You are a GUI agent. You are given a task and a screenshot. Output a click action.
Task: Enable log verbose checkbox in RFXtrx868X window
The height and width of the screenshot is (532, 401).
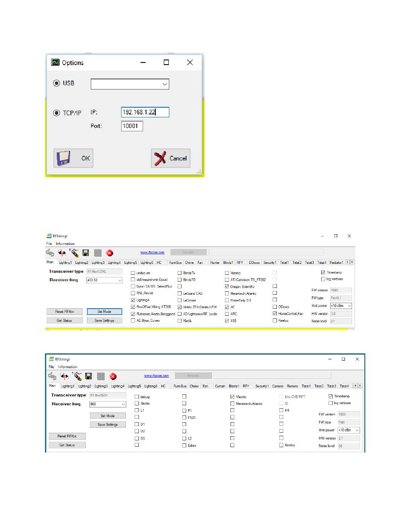pos(331,403)
